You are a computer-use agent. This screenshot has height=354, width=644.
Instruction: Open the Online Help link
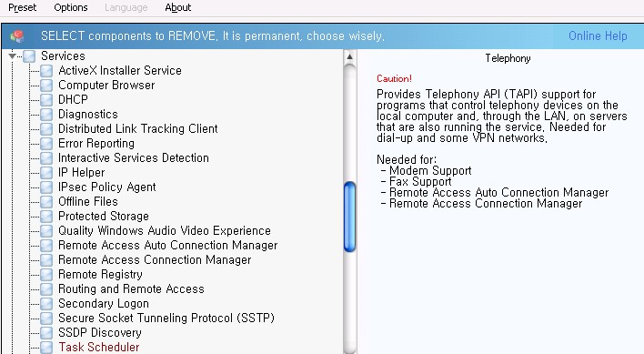(x=598, y=36)
